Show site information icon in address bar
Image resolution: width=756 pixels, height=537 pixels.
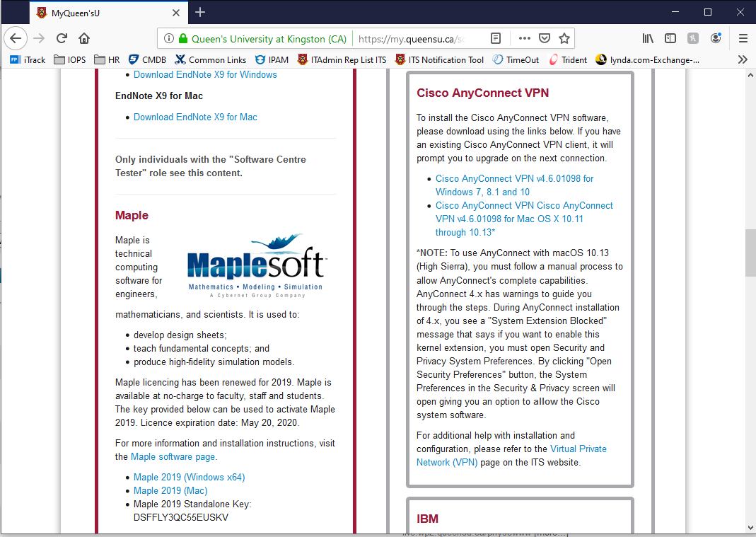pos(169,39)
